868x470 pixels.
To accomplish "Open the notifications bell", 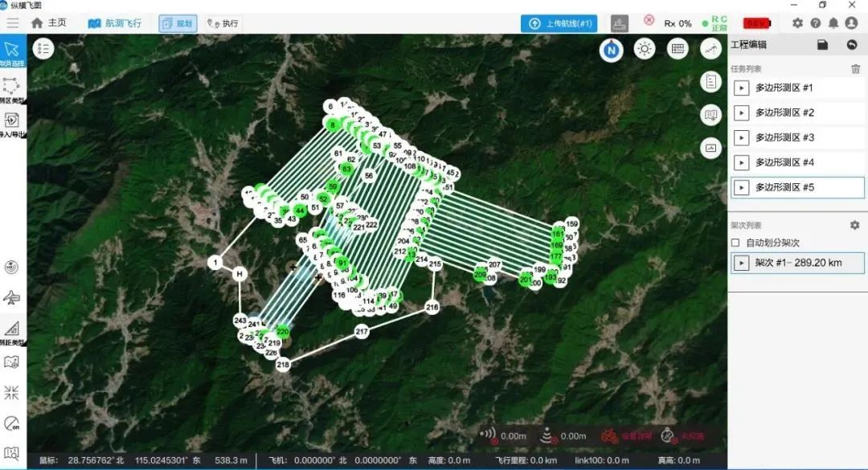I will 833,23.
